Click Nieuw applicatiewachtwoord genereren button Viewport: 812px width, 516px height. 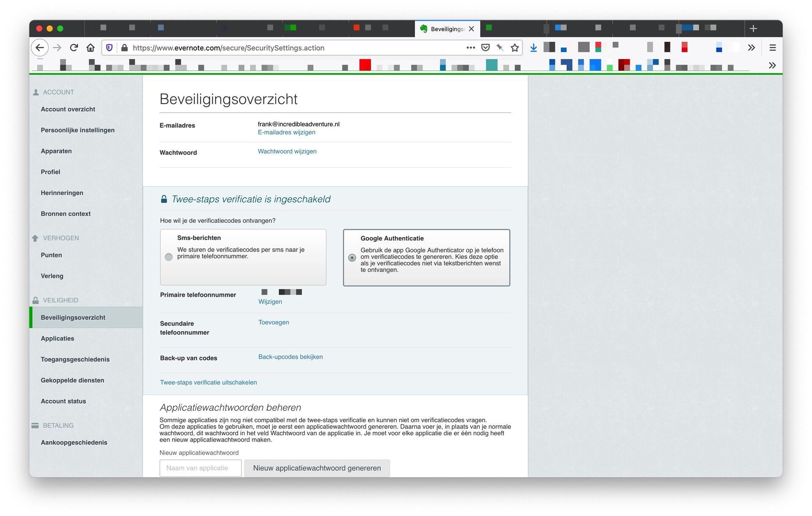[x=317, y=468]
